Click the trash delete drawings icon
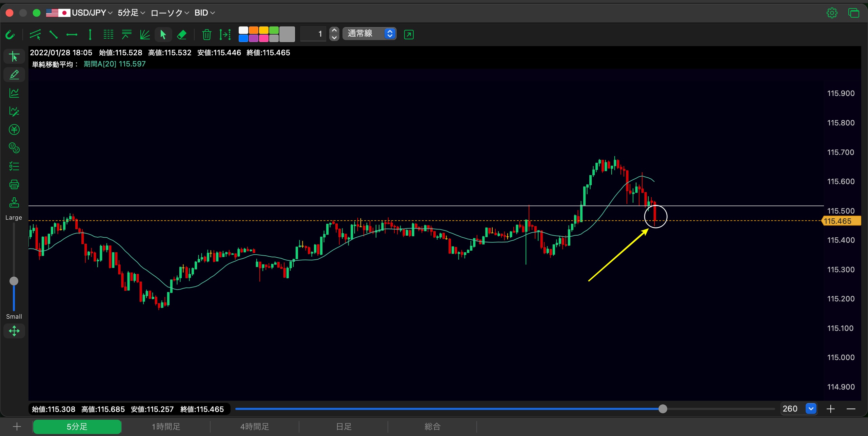This screenshot has height=436, width=868. [x=206, y=35]
